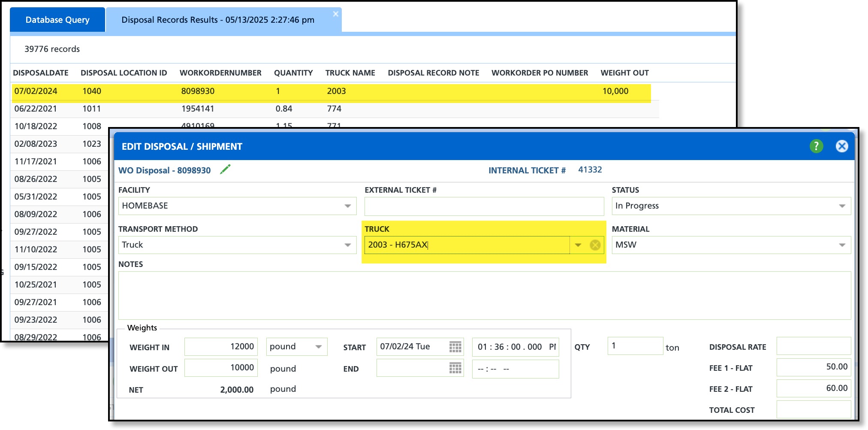The height and width of the screenshot is (430, 868).
Task: Click the 09/23/2022 disposal date cell
Action: 36,320
